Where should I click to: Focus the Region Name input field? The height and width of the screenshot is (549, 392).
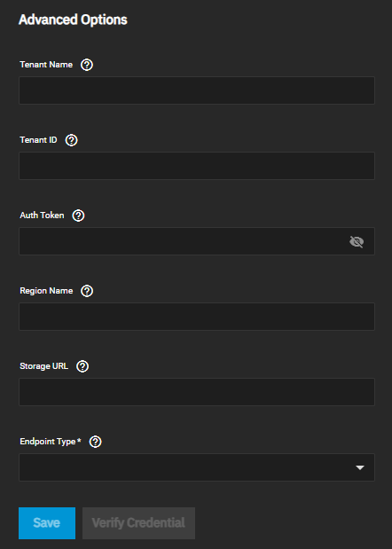(x=197, y=317)
